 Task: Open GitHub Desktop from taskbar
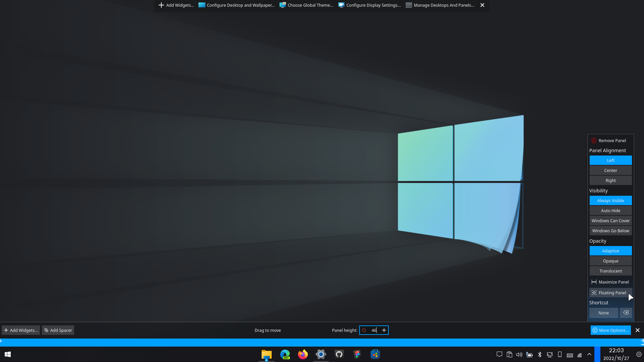339,355
